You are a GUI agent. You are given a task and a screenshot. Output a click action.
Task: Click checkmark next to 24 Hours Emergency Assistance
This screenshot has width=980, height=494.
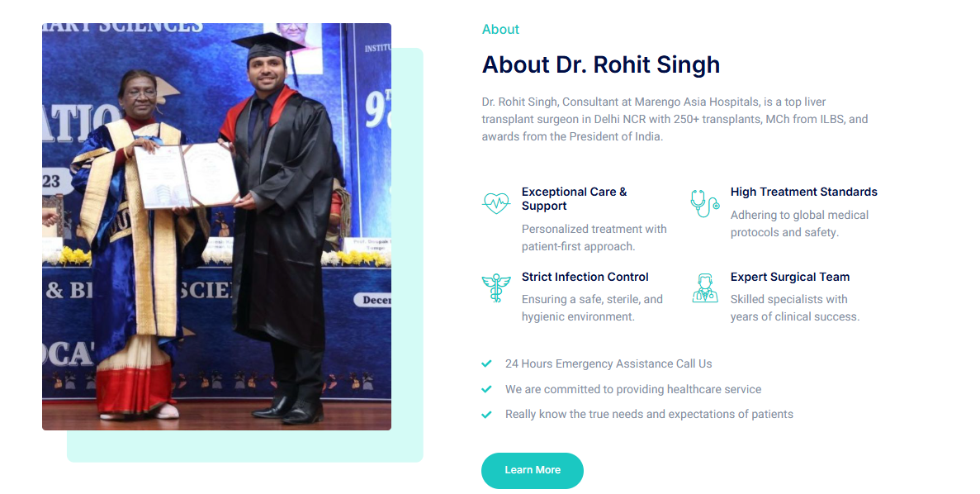point(487,363)
